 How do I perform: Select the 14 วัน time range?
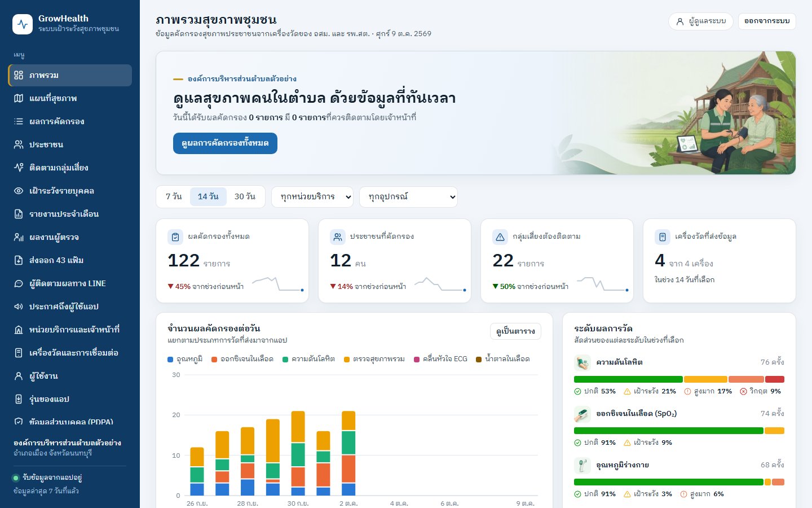pos(208,196)
